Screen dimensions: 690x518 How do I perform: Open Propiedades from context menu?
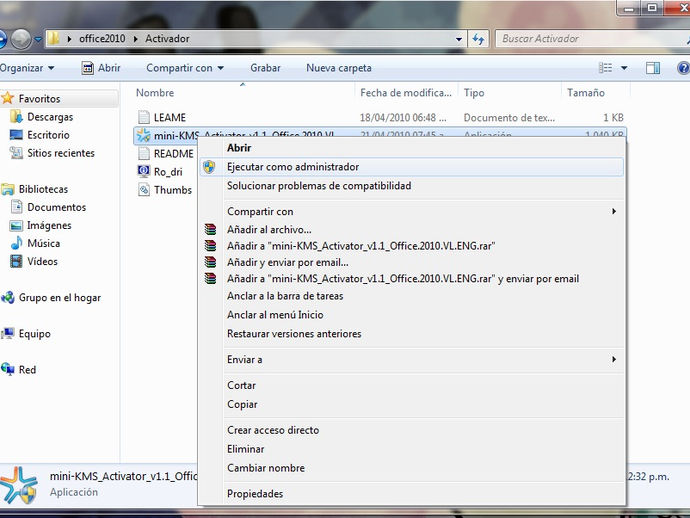click(411, 494)
